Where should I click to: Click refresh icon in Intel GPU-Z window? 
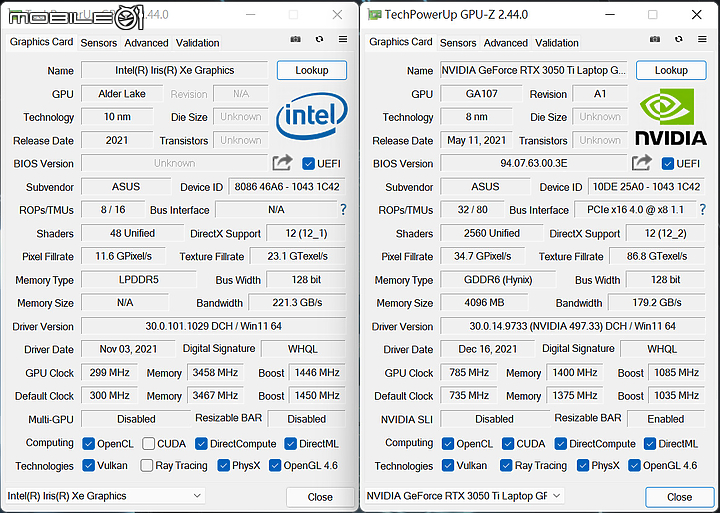click(x=320, y=39)
